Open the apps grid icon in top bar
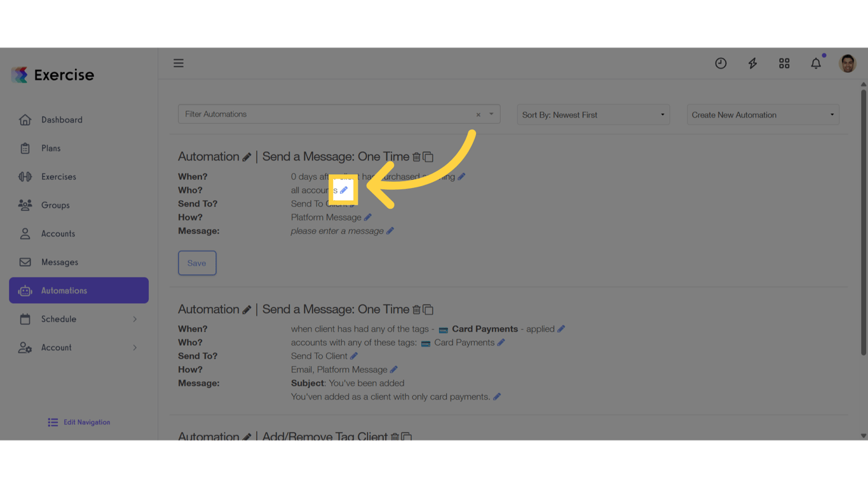The image size is (868, 488). point(784,63)
